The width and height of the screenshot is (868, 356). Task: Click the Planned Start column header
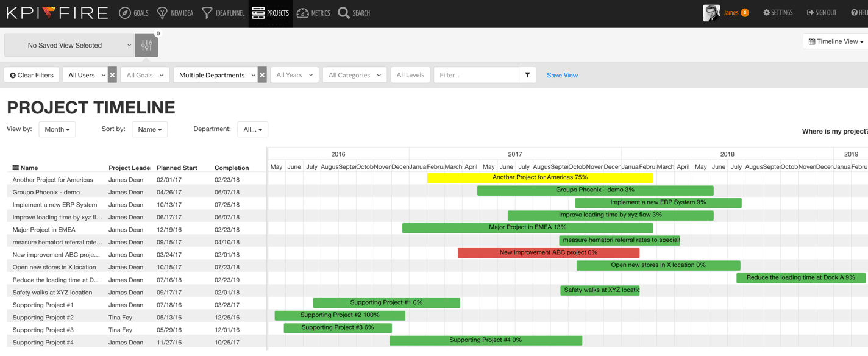tap(177, 168)
